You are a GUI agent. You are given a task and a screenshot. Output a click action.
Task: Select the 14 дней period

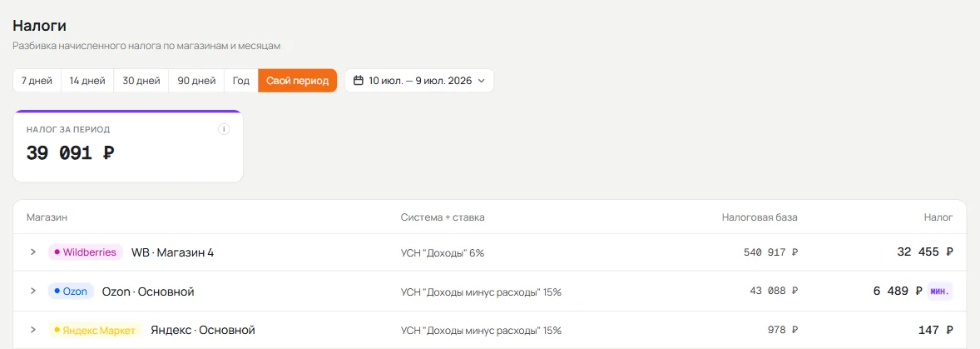87,81
